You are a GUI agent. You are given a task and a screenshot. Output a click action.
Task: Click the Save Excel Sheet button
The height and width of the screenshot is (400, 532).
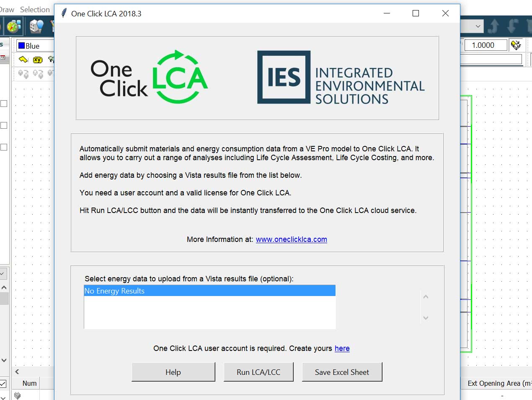tap(342, 372)
